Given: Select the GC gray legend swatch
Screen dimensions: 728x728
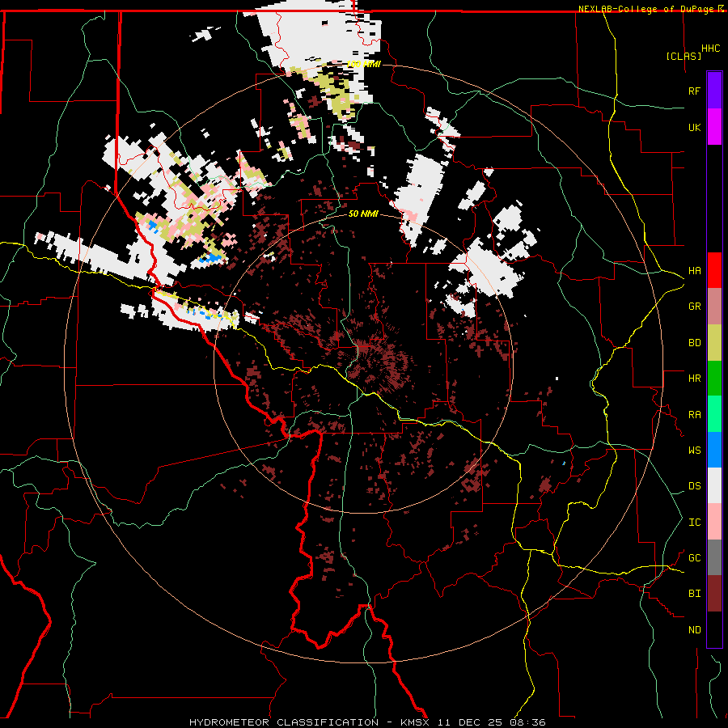Looking at the screenshot, I should pyautogui.click(x=714, y=557).
